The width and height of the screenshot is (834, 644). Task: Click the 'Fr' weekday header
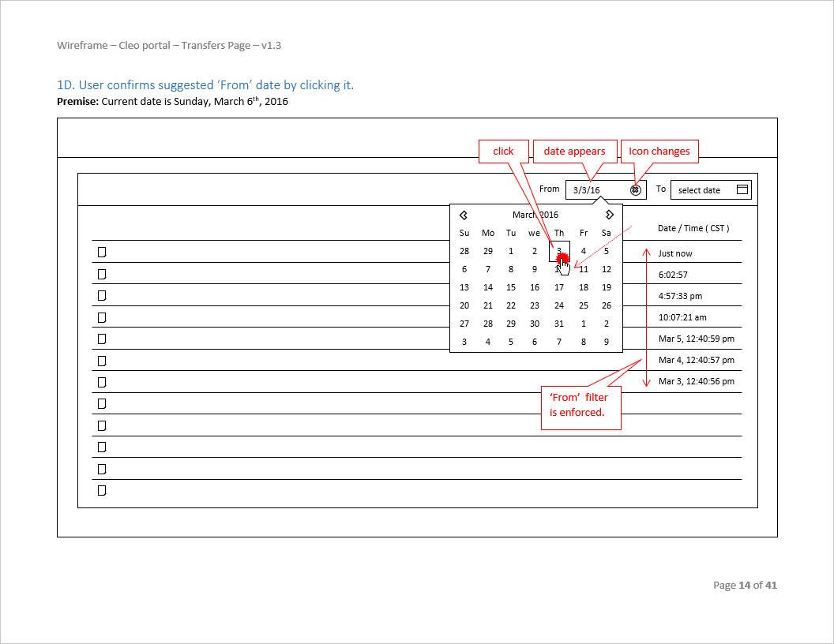(x=584, y=233)
